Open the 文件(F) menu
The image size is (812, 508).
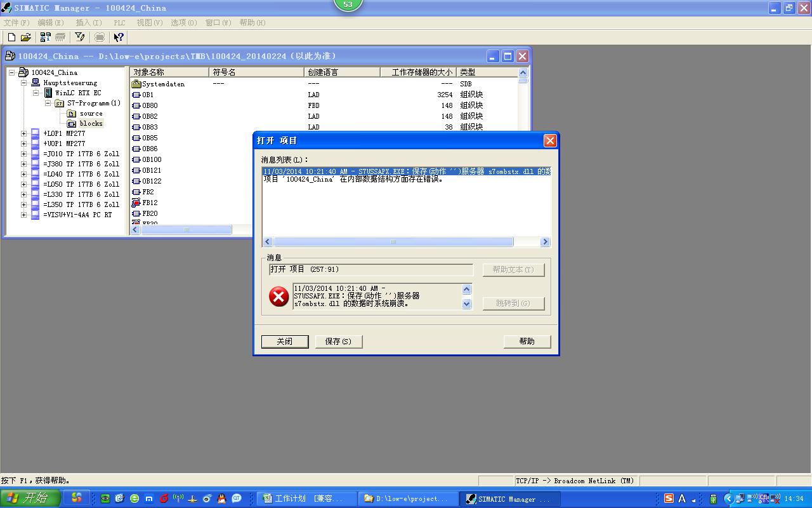[16, 22]
